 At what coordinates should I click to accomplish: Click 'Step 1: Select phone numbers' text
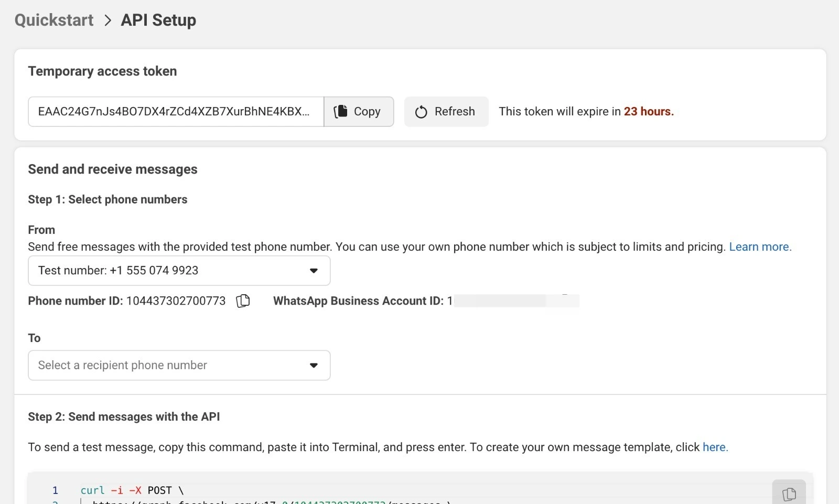tap(107, 200)
